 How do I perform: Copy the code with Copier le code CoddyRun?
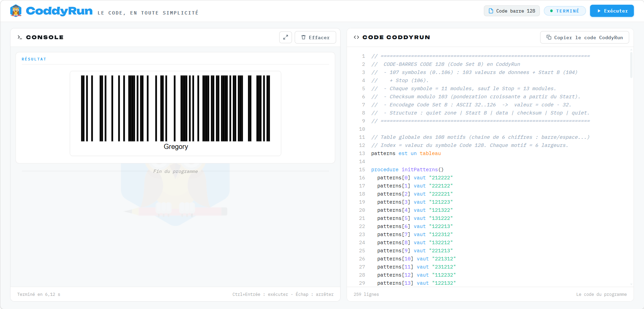(x=584, y=37)
